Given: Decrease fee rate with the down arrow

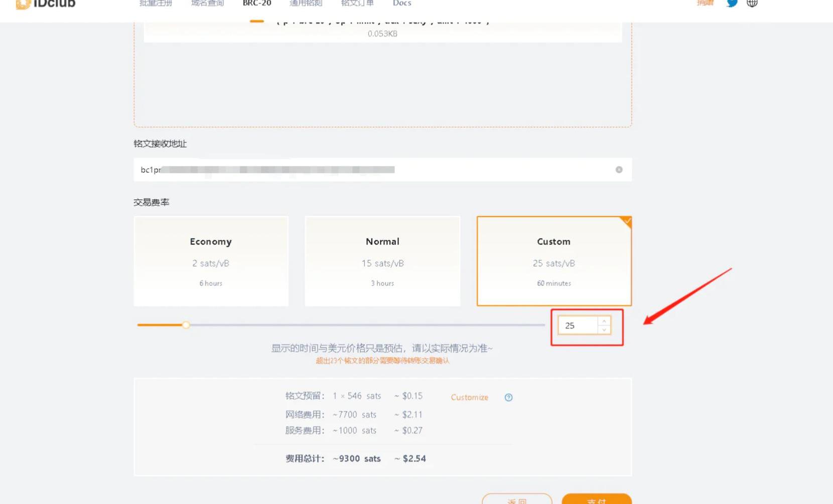Looking at the screenshot, I should pos(604,330).
